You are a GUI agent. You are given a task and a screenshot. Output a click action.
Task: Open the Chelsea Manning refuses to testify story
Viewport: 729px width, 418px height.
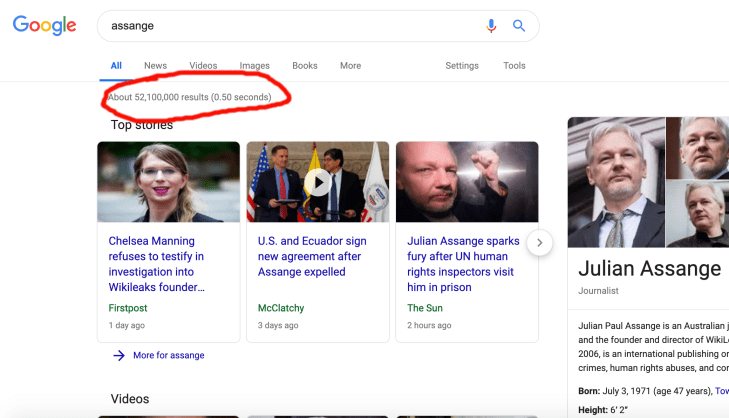click(x=156, y=264)
